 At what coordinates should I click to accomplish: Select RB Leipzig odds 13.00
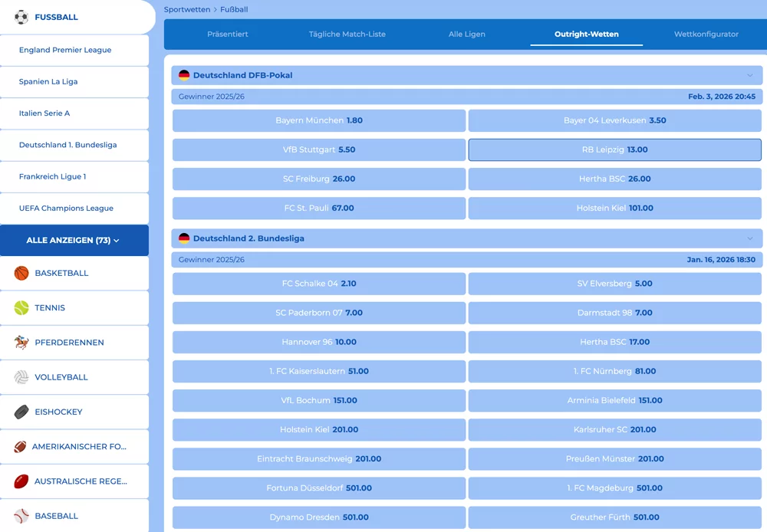(x=615, y=149)
